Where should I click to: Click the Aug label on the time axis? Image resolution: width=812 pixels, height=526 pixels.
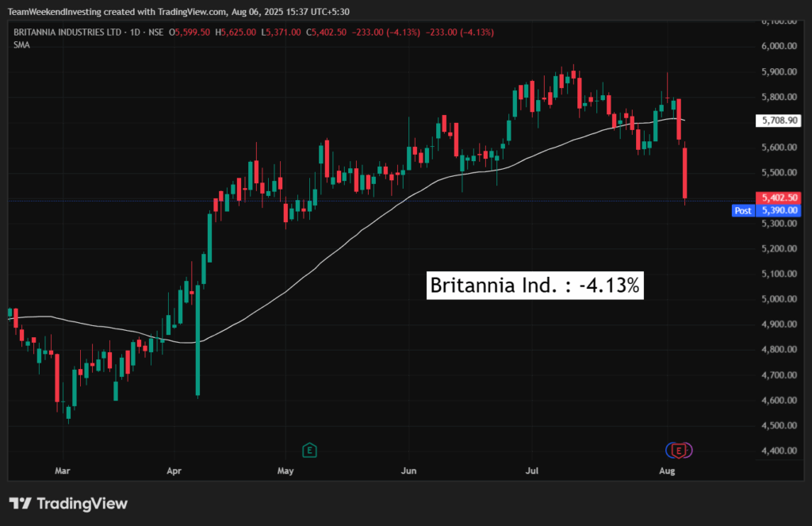click(667, 470)
